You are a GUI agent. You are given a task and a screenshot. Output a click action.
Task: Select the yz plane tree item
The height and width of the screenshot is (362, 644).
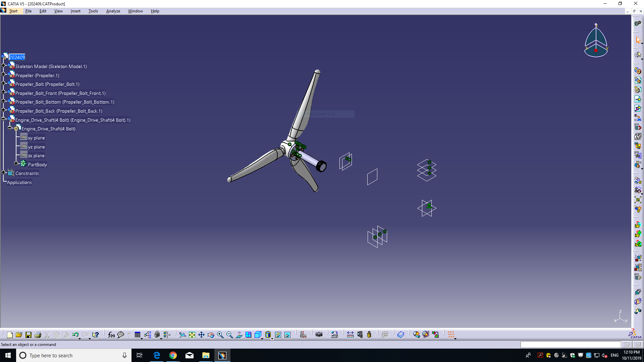point(36,147)
